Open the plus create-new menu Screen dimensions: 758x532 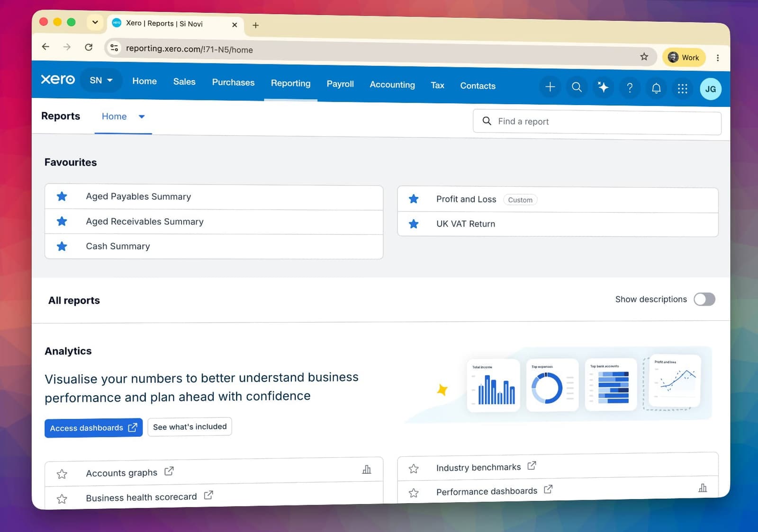(x=550, y=87)
